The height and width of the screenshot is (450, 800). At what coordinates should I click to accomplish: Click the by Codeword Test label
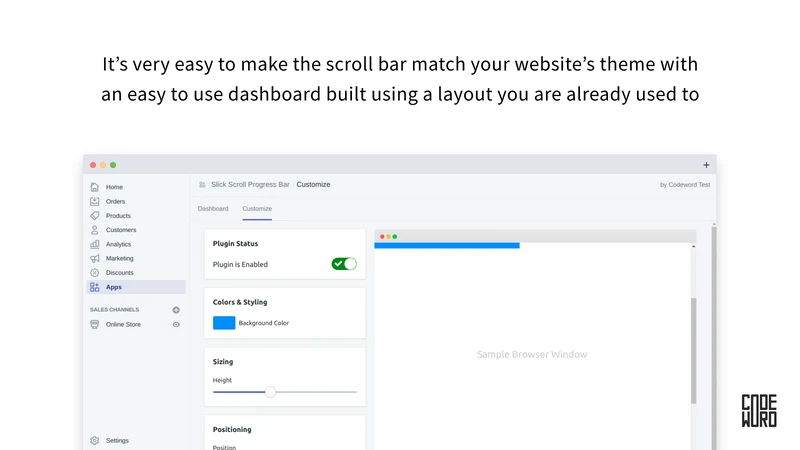click(x=685, y=185)
